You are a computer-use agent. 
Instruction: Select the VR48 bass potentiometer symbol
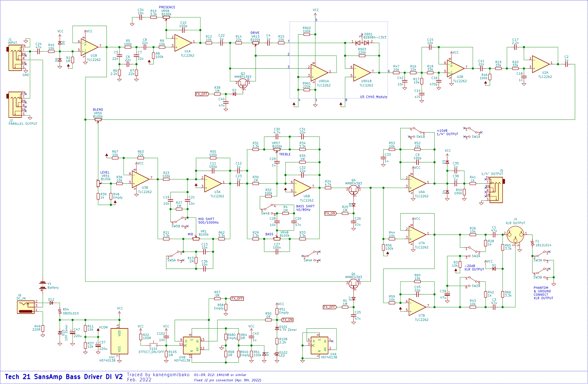pos(277,238)
